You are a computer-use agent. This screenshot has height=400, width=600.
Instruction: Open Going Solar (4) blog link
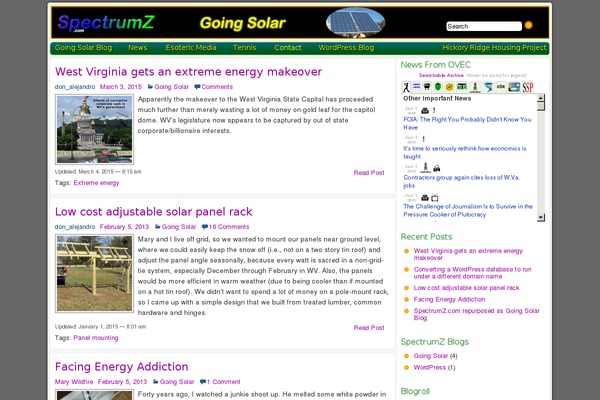(430, 356)
